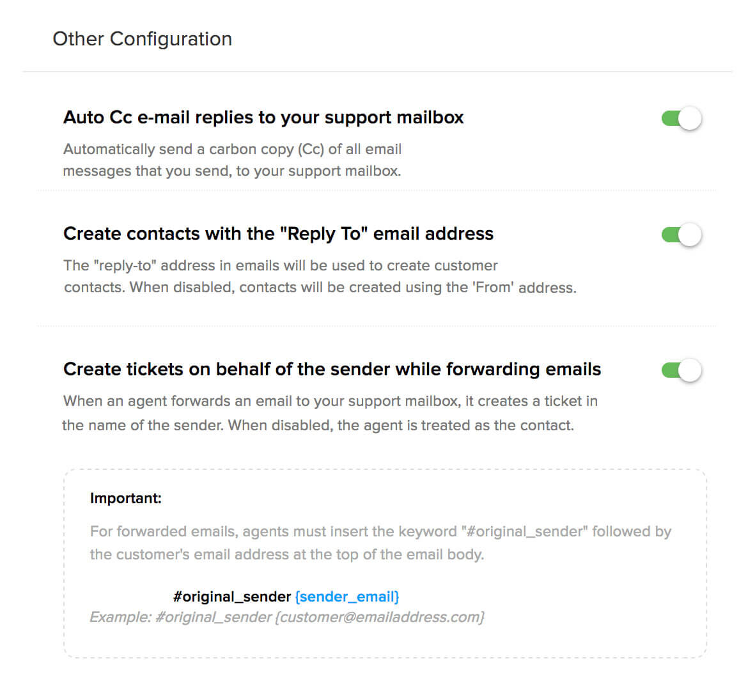755x700 pixels.
Task: Click the Auto Cc carbon copy description
Action: click(232, 150)
